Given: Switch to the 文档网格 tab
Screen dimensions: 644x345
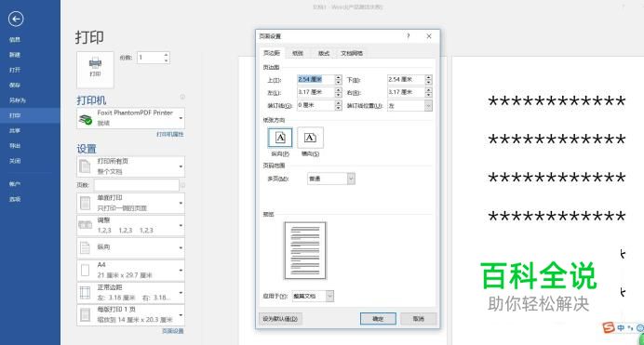Looking at the screenshot, I should tap(352, 53).
